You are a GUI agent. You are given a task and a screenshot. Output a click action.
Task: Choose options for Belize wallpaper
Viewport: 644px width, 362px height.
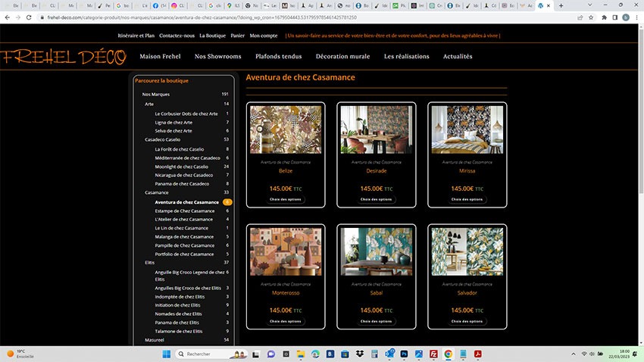(x=286, y=199)
